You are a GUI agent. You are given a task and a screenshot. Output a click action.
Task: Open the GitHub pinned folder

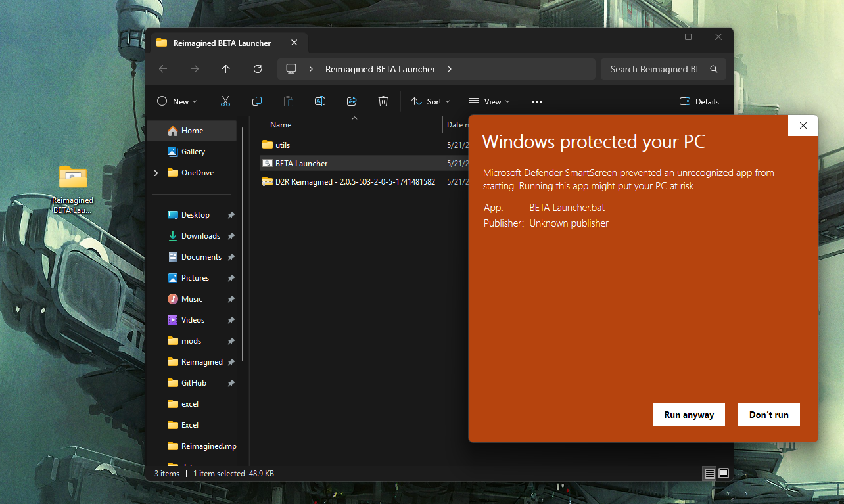click(x=193, y=383)
